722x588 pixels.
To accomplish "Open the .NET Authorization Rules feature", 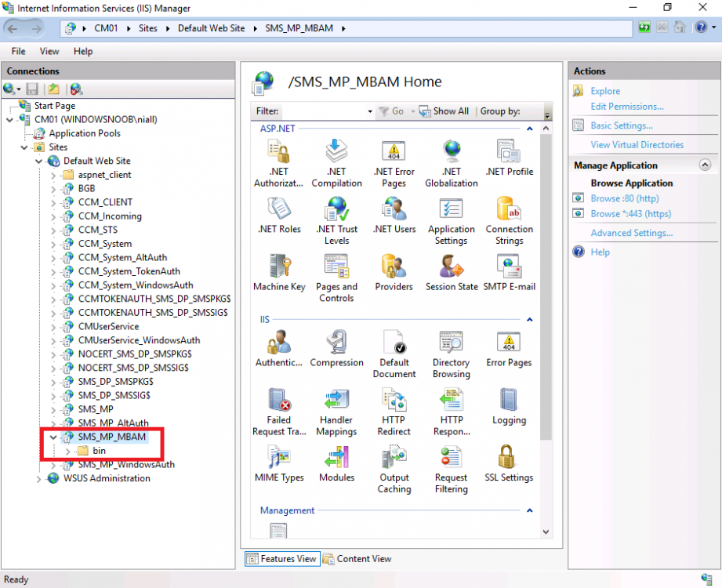I will click(278, 163).
